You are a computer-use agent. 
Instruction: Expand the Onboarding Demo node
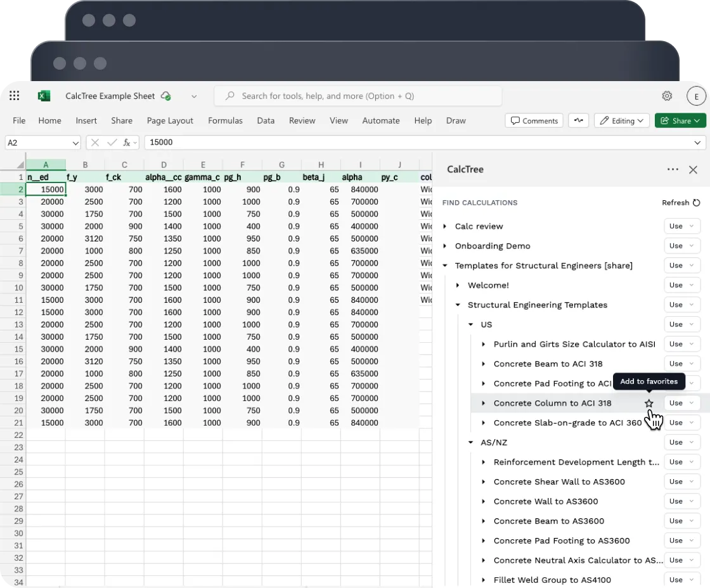[x=444, y=246]
